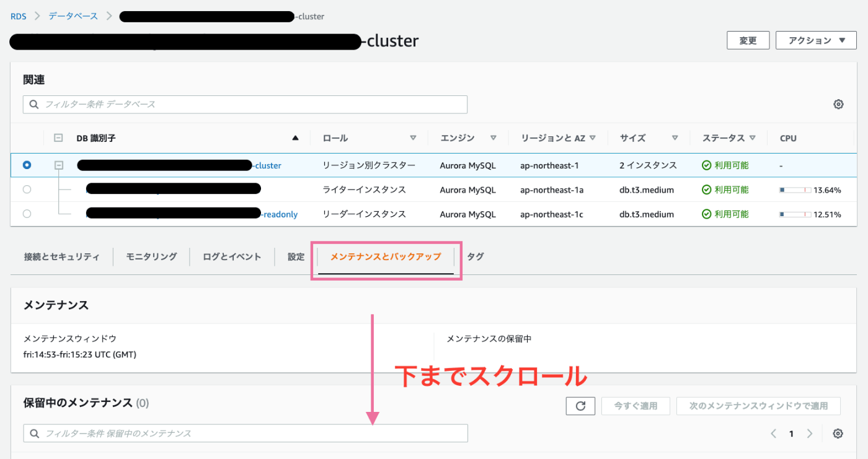Open the 設定 tab
868x459 pixels.
click(296, 256)
